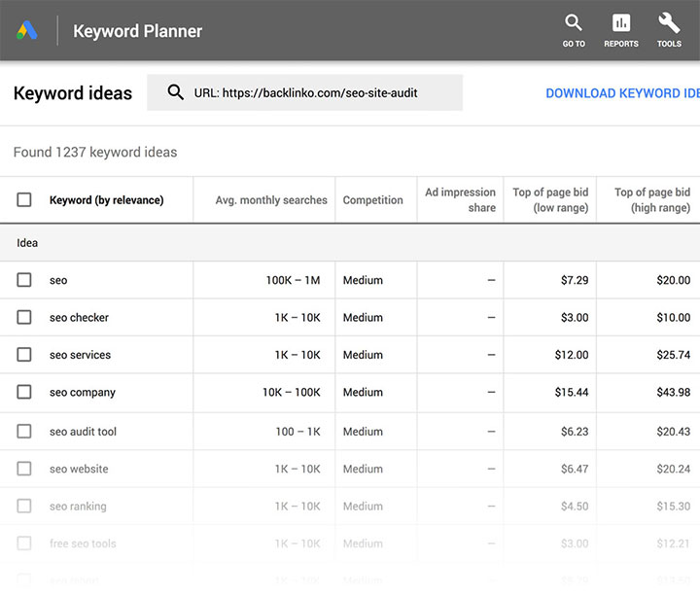The width and height of the screenshot is (700, 596).
Task: Click the $12.21 high bid cell
Action: point(673,543)
